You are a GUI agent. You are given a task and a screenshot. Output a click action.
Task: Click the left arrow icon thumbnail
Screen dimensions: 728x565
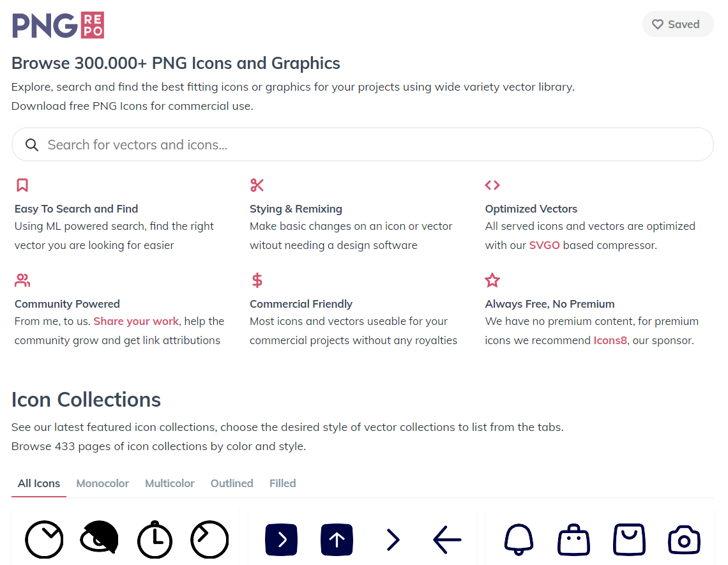[x=447, y=540]
